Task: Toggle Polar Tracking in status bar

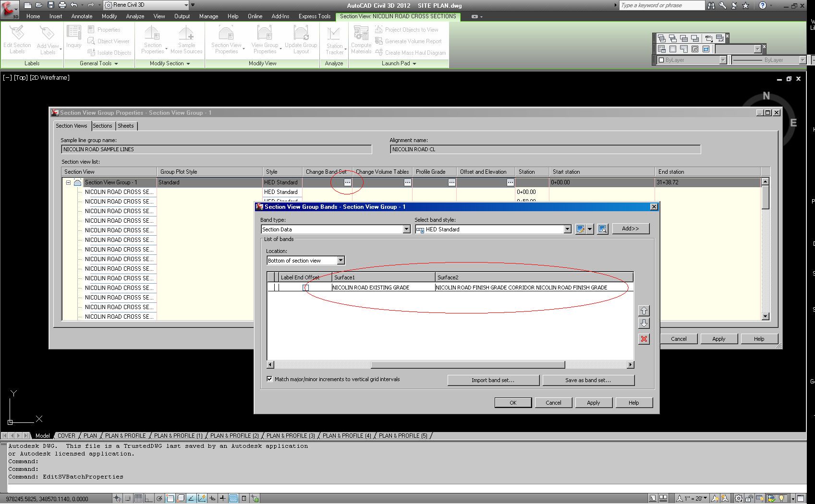Action: click(159, 498)
